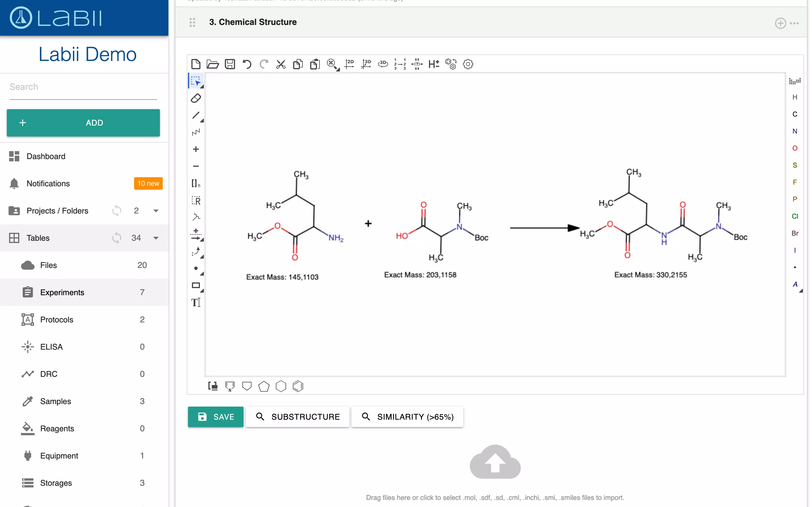Click the Notifications badge with 10 new

(147, 183)
